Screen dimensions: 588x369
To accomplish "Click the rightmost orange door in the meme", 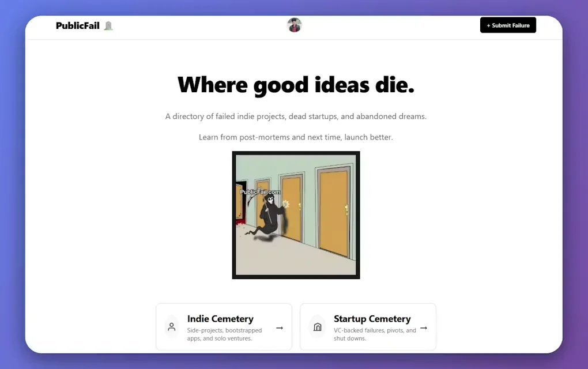I will point(334,212).
